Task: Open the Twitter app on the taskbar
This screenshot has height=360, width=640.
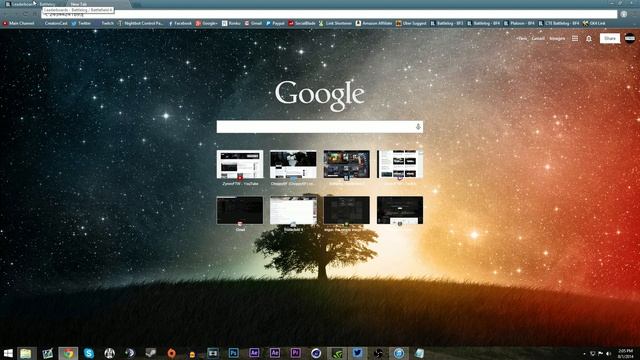Action: pyautogui.click(x=358, y=353)
